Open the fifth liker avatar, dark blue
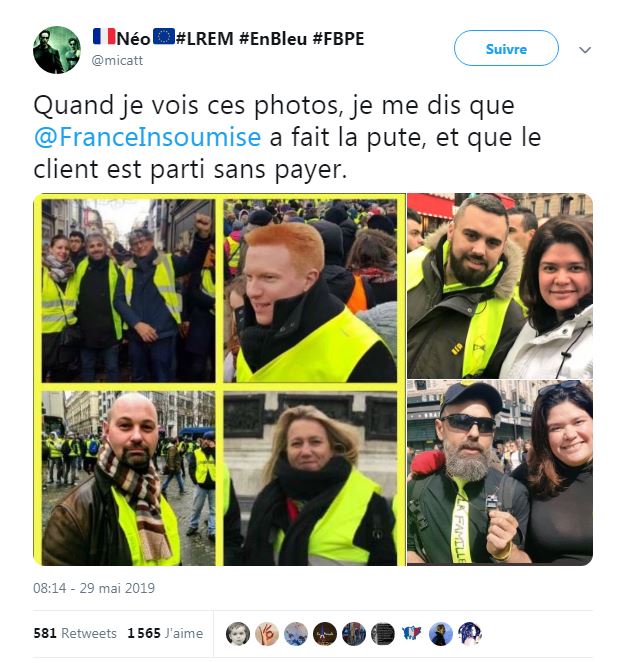This screenshot has height=663, width=628. tap(354, 634)
